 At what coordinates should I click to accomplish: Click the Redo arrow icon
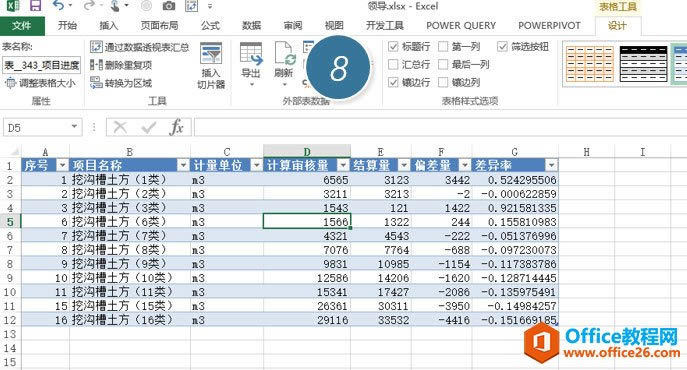coord(89,6)
